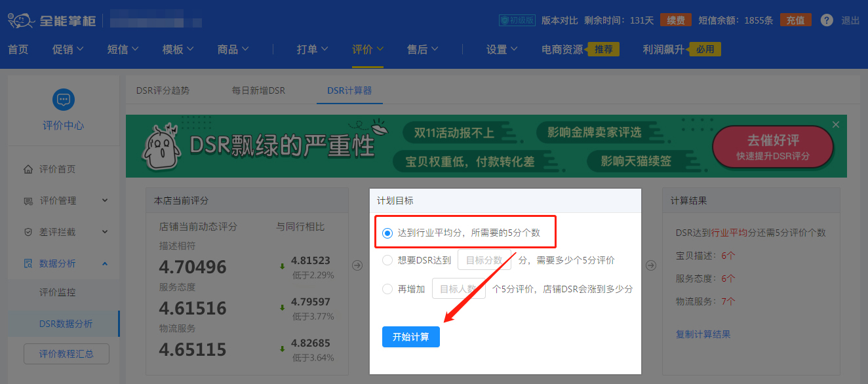The width and height of the screenshot is (868, 384).
Task: Switch to 每日新增DSR tab
Action: 258,90
